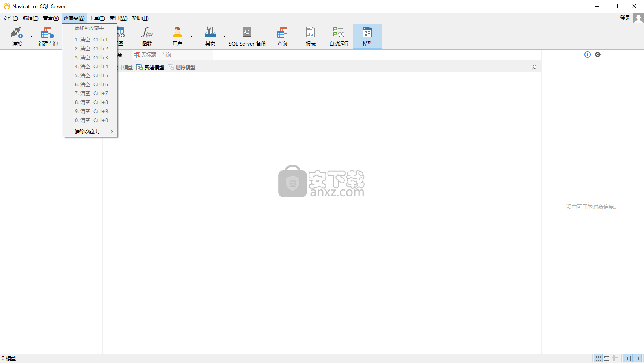Open the 函数 function tool
The height and width of the screenshot is (363, 644).
pos(147,36)
